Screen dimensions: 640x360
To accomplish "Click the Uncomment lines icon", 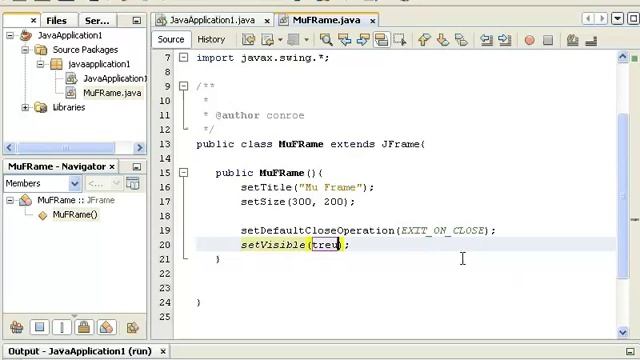I will [x=591, y=40].
